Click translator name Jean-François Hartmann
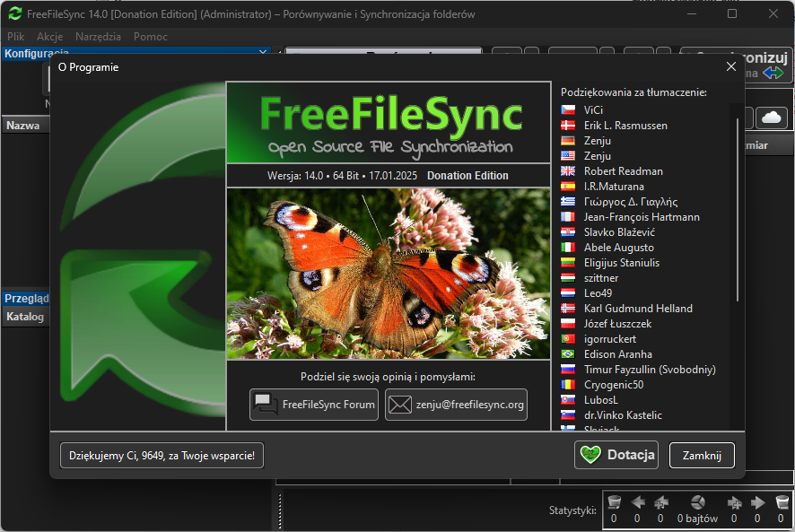Screen dimensions: 795x532 pos(642,217)
